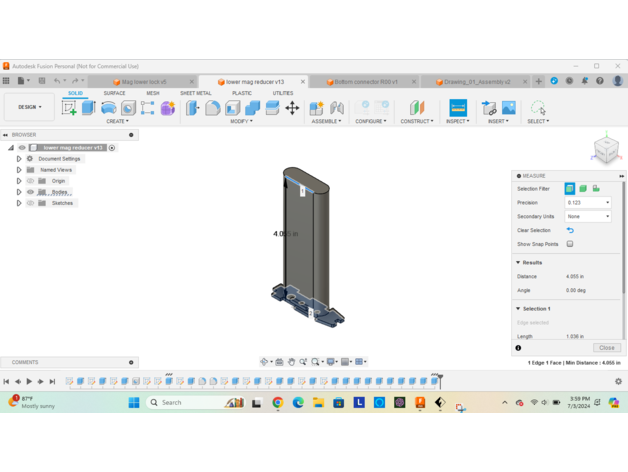Show the Sketches folder via eye icon
This screenshot has width=628, height=472.
(31, 203)
